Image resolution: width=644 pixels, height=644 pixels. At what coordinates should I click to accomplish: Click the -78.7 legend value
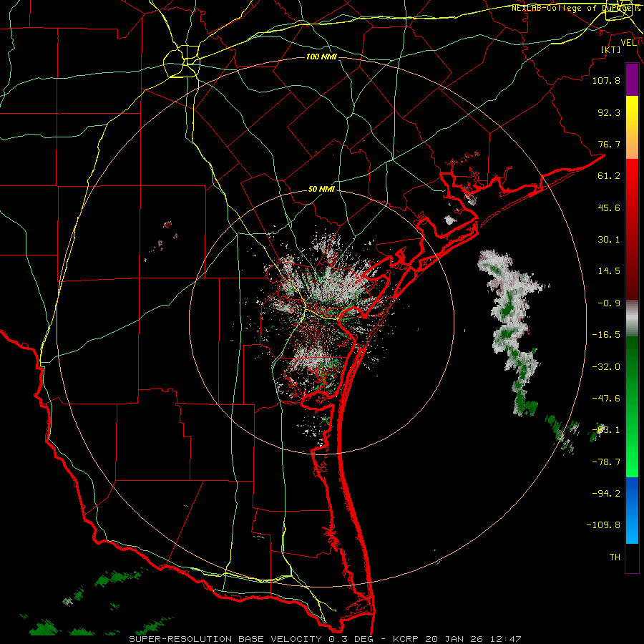coord(606,462)
